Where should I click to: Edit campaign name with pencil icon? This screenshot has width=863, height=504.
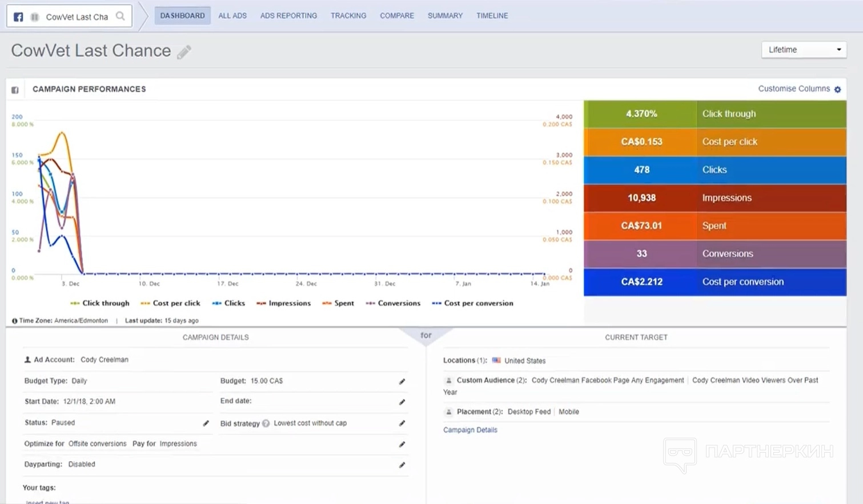coord(184,52)
